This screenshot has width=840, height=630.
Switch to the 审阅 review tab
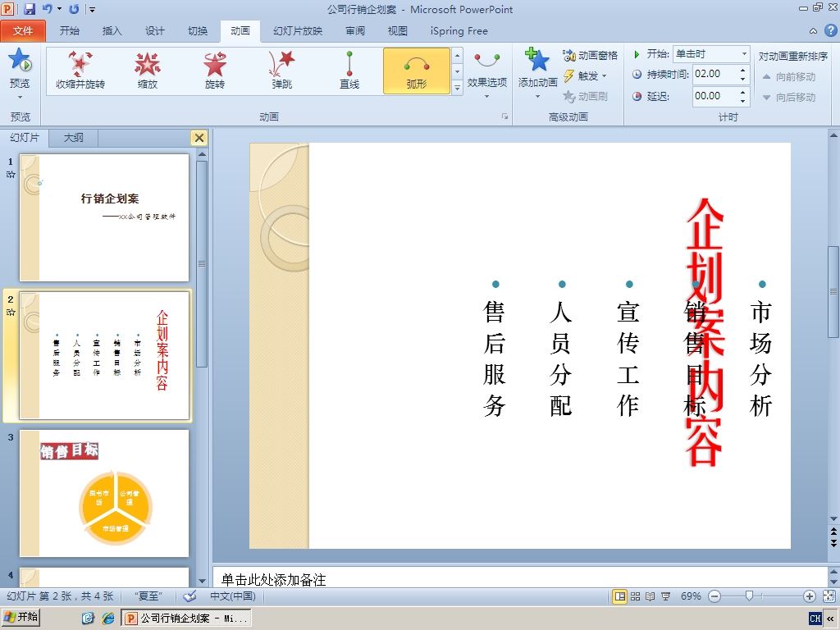coord(355,31)
